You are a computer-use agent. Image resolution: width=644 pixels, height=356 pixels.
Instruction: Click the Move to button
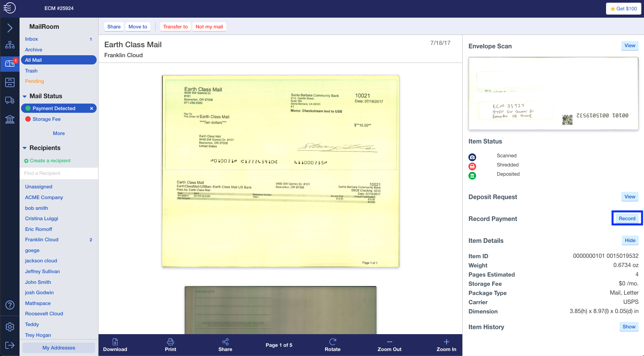(138, 27)
